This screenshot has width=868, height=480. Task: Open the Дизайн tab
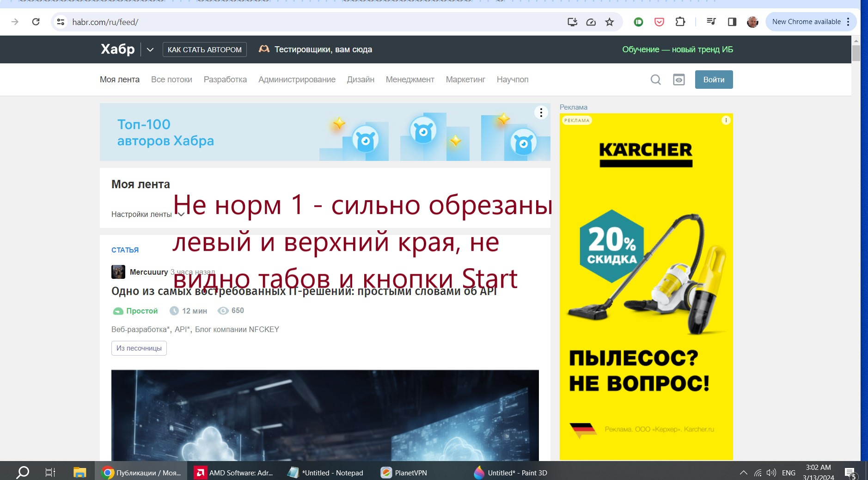pyautogui.click(x=361, y=80)
